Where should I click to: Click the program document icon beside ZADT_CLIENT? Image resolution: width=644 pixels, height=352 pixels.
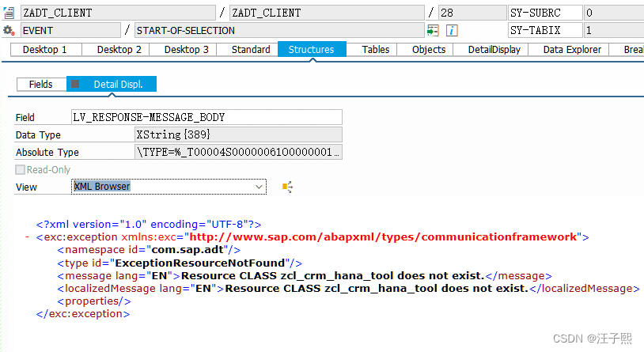click(x=9, y=13)
